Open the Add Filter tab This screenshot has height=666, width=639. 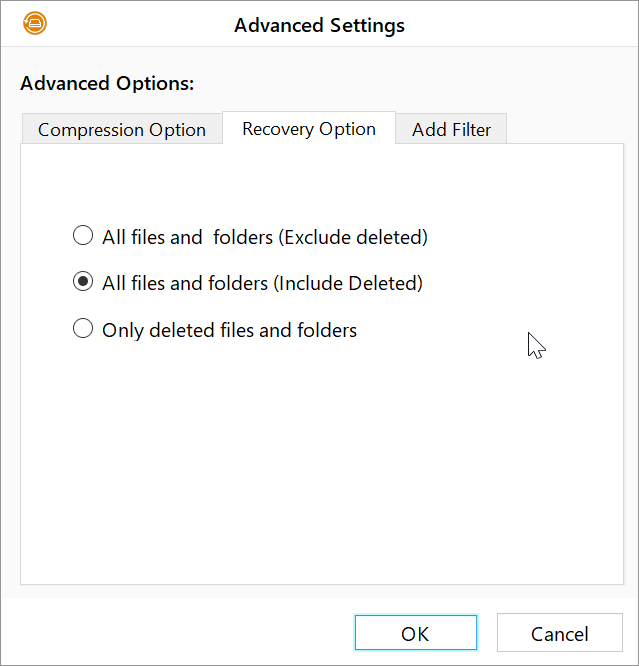(x=451, y=129)
